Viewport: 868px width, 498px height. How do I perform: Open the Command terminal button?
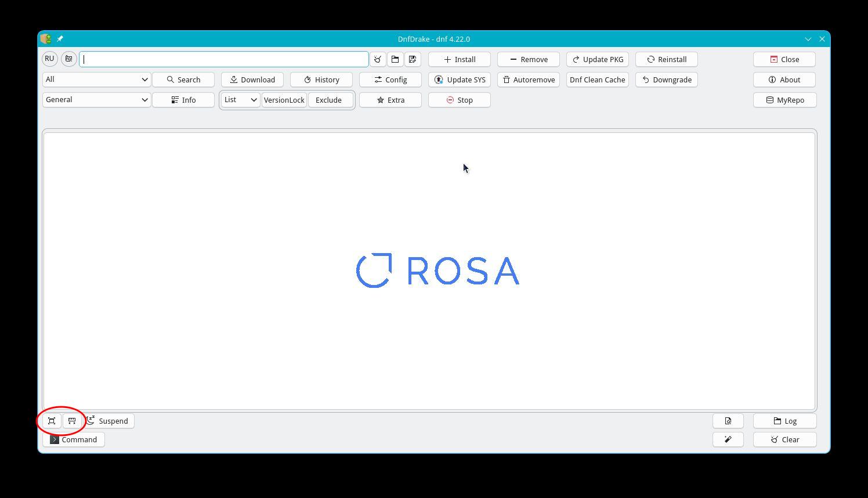tap(74, 439)
